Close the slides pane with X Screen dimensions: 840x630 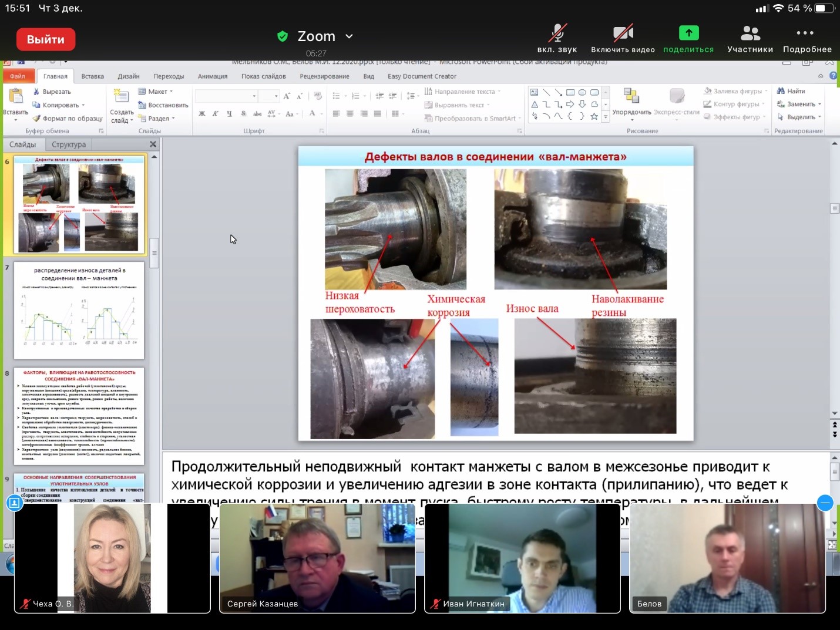coord(153,144)
